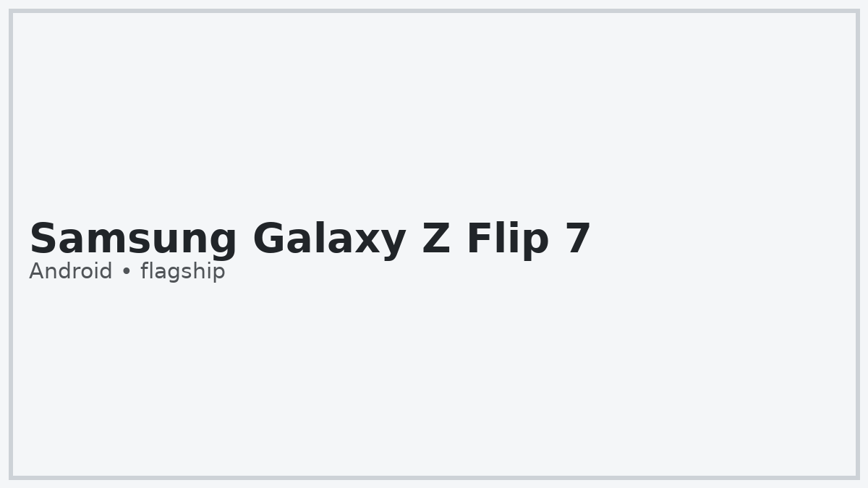Click the capital "A" of Android
The width and height of the screenshot is (868, 488).
[36, 272]
